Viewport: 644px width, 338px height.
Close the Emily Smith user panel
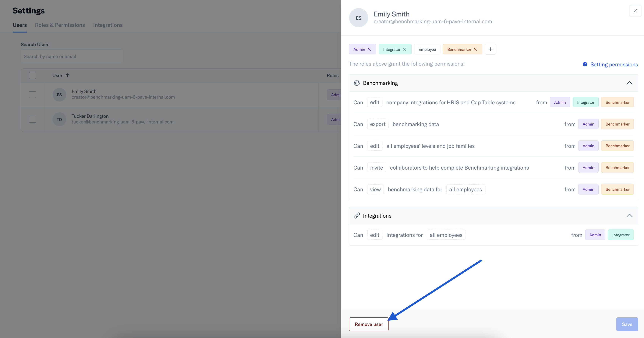click(635, 11)
